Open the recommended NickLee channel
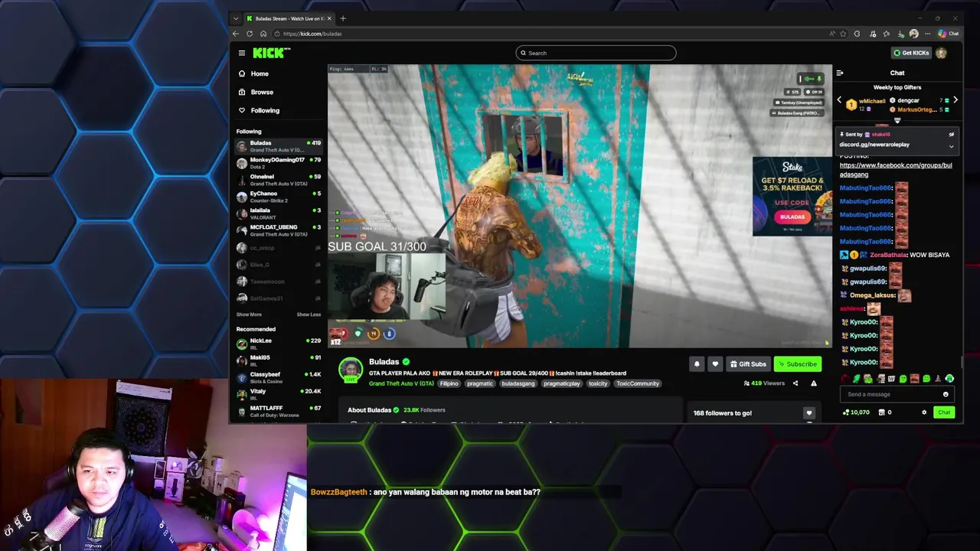The image size is (980, 551). pos(279,344)
